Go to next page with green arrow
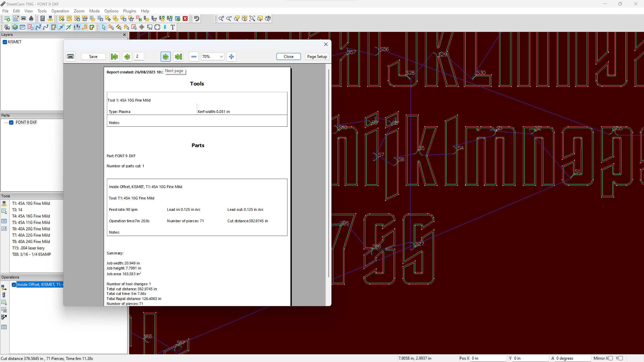The height and width of the screenshot is (362, 644). point(166,56)
